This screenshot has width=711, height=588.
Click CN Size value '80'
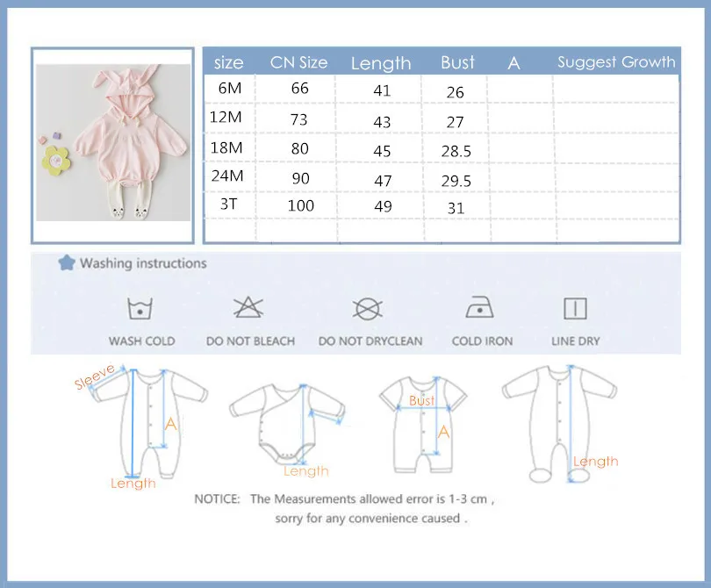coord(299,148)
